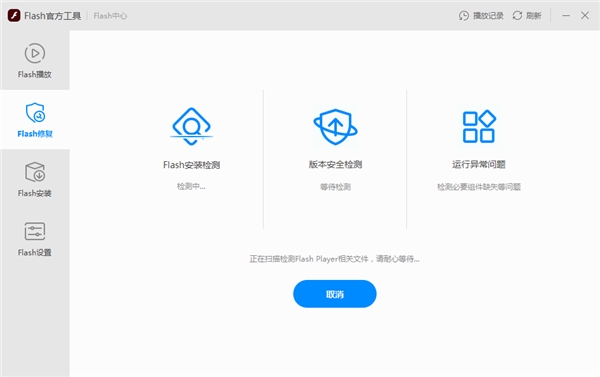Open 播放记录 playback history
Image resolution: width=600 pixels, height=377 pixels.
coord(481,16)
